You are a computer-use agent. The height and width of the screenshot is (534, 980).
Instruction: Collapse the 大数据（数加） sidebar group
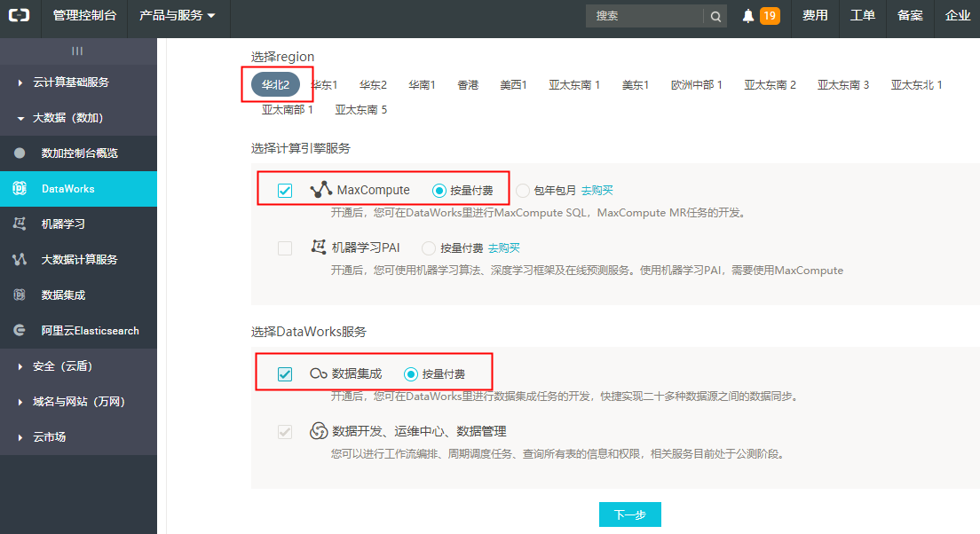click(x=79, y=118)
